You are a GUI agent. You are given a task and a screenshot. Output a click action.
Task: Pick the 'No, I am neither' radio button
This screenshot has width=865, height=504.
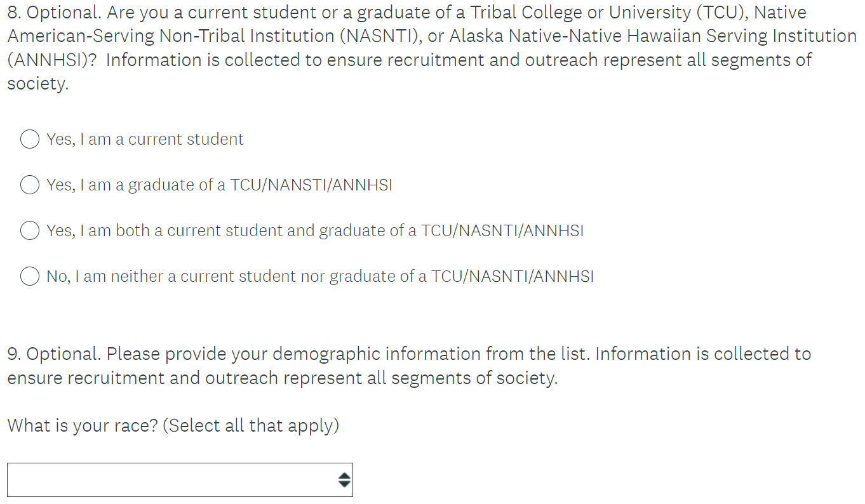(30, 276)
